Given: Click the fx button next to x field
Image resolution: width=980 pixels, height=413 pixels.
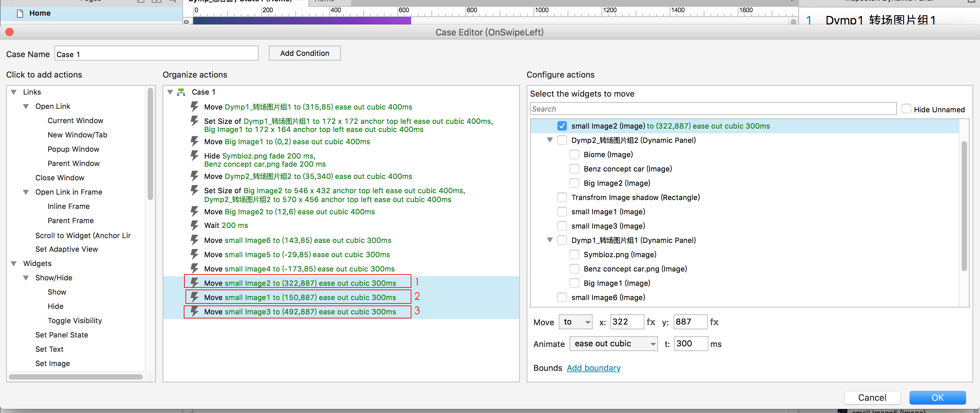Looking at the screenshot, I should click(x=651, y=322).
